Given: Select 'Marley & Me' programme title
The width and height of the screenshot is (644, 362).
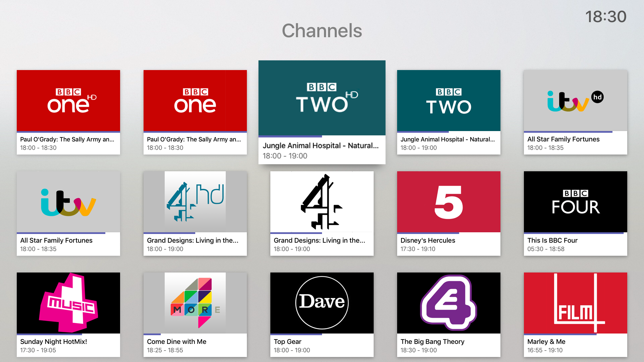Looking at the screenshot, I should (546, 342).
